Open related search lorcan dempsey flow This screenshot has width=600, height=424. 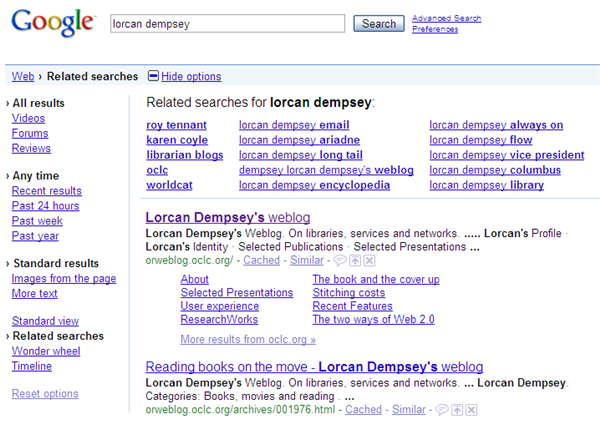[x=481, y=140]
